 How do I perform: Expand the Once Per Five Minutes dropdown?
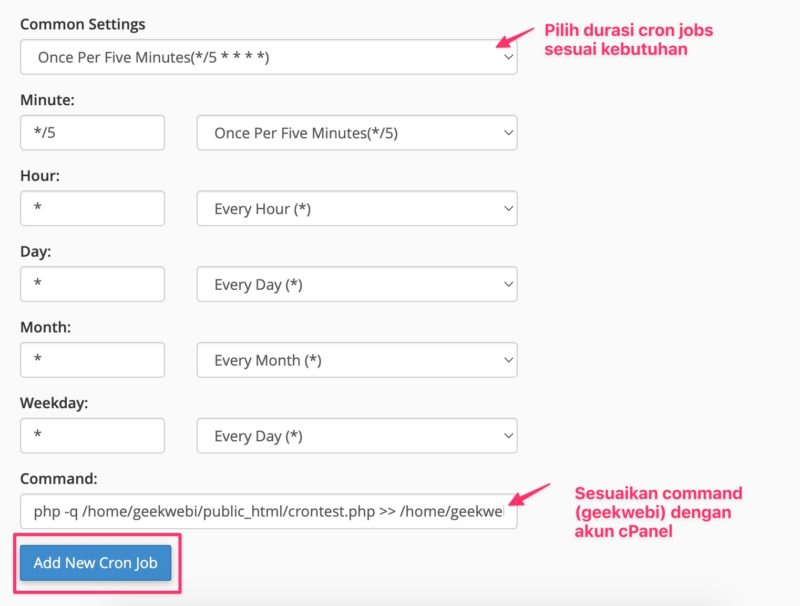357,132
